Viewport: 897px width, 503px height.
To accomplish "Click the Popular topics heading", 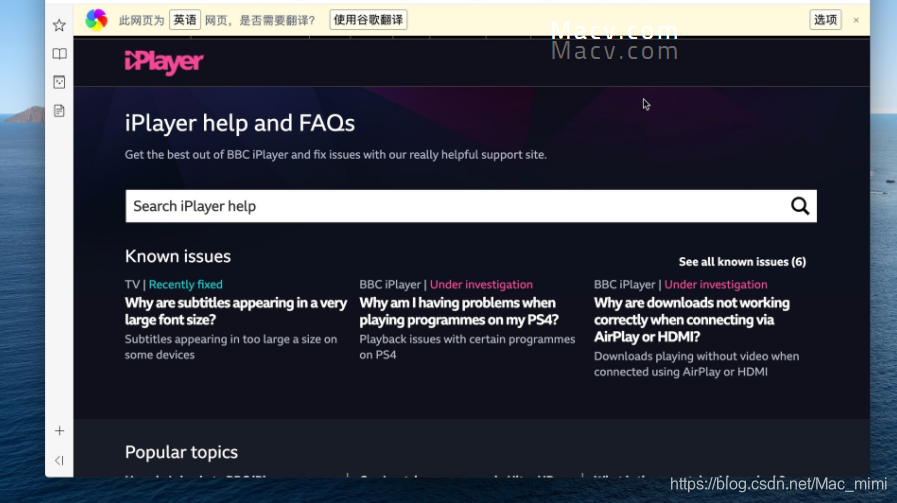I will [181, 452].
